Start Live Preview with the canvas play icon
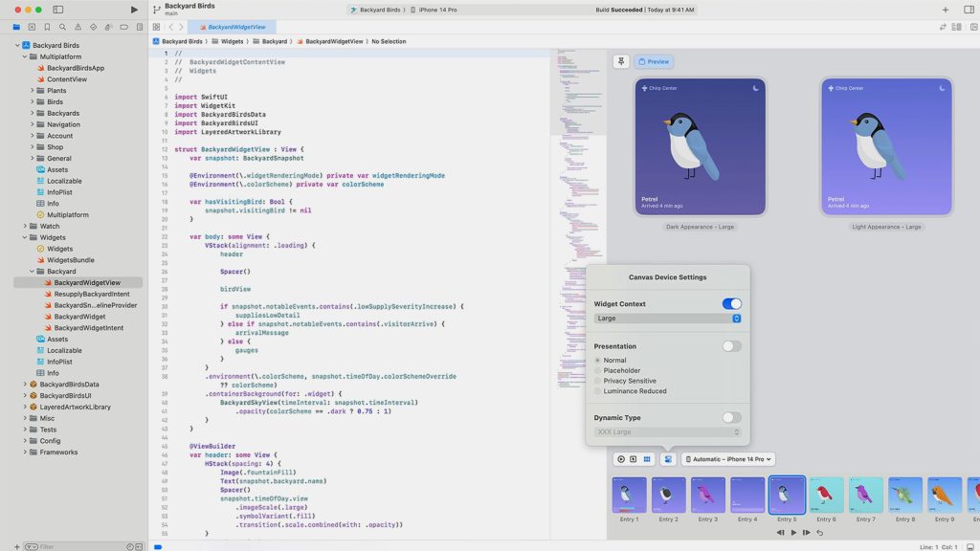 tap(621, 459)
